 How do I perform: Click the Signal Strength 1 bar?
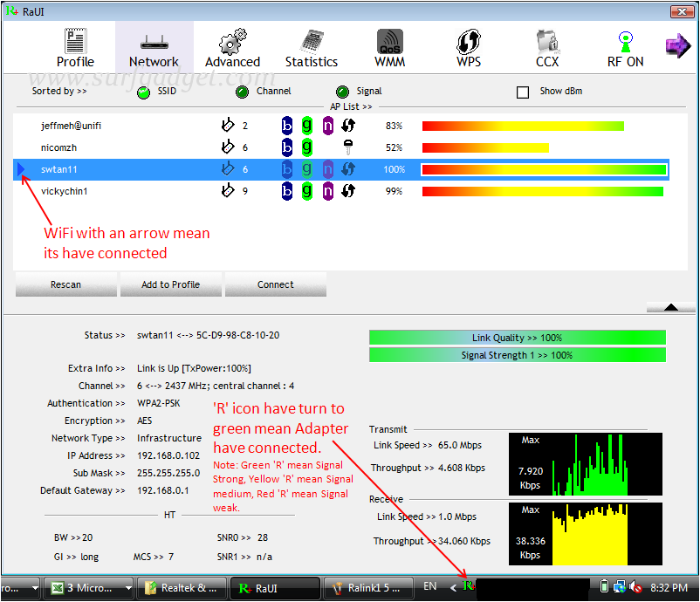point(518,355)
